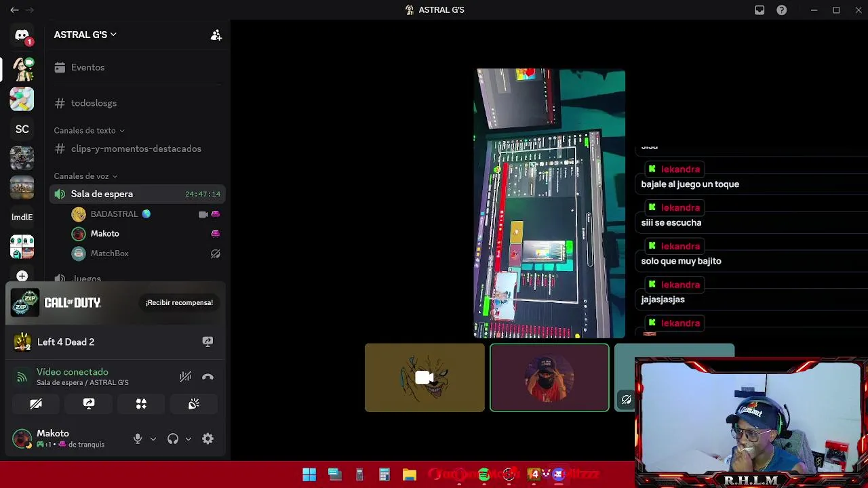868x488 pixels.
Task: Click chat message 'solo que muy bajito'
Action: pos(681,261)
